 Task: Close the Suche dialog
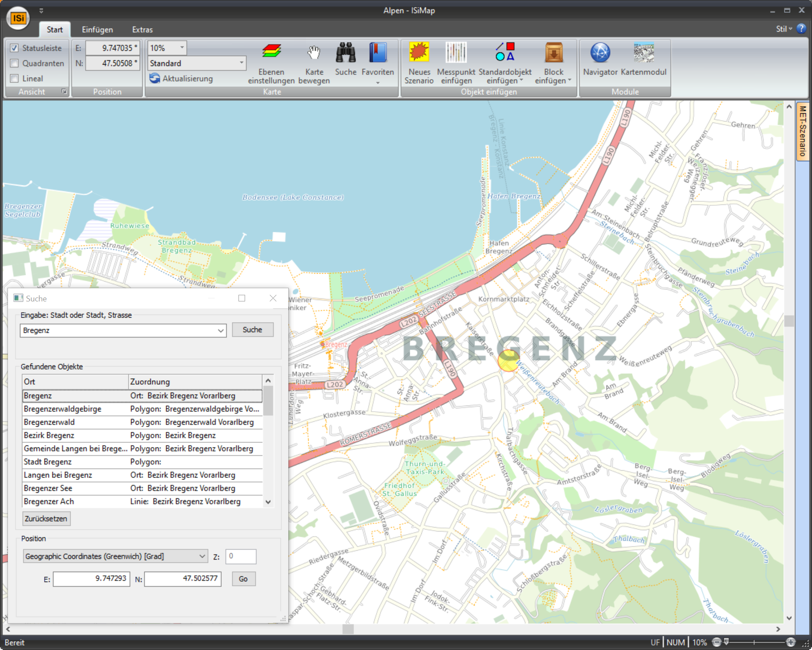(273, 298)
